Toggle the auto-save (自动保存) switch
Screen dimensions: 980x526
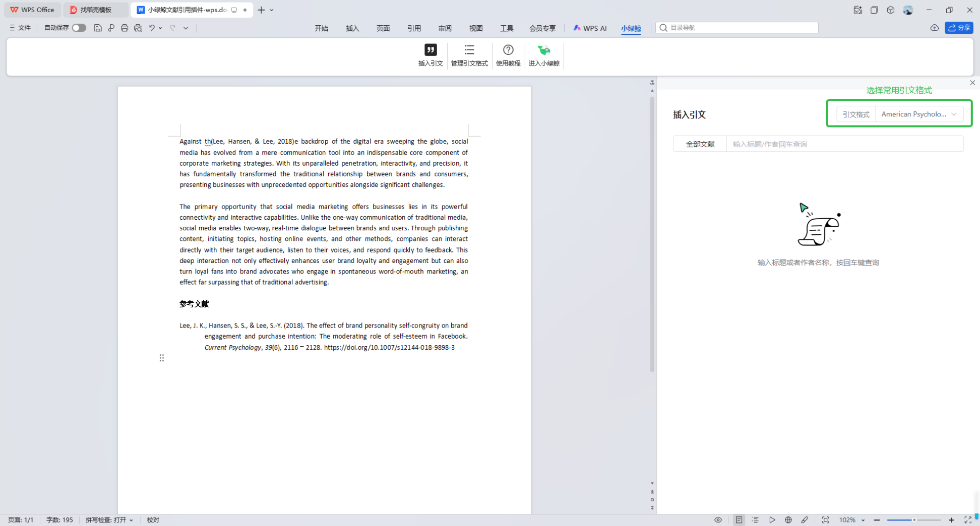(x=79, y=28)
